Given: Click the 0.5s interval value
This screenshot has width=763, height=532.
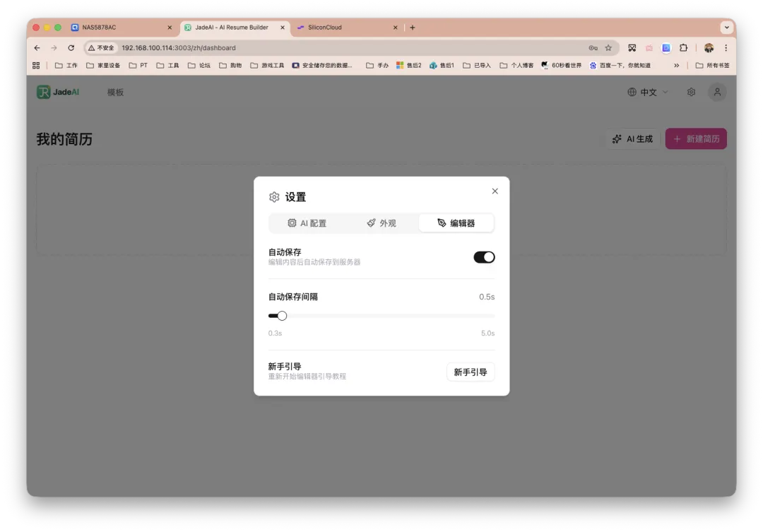Looking at the screenshot, I should click(x=487, y=297).
